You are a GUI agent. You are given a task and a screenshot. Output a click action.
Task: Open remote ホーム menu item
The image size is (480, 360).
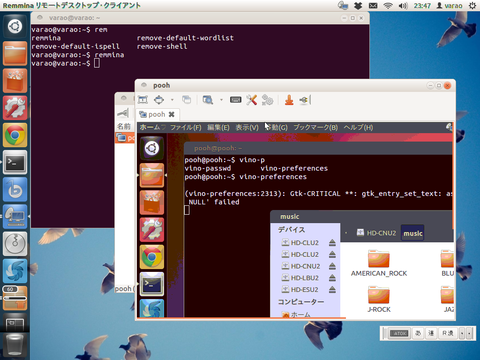point(150,127)
